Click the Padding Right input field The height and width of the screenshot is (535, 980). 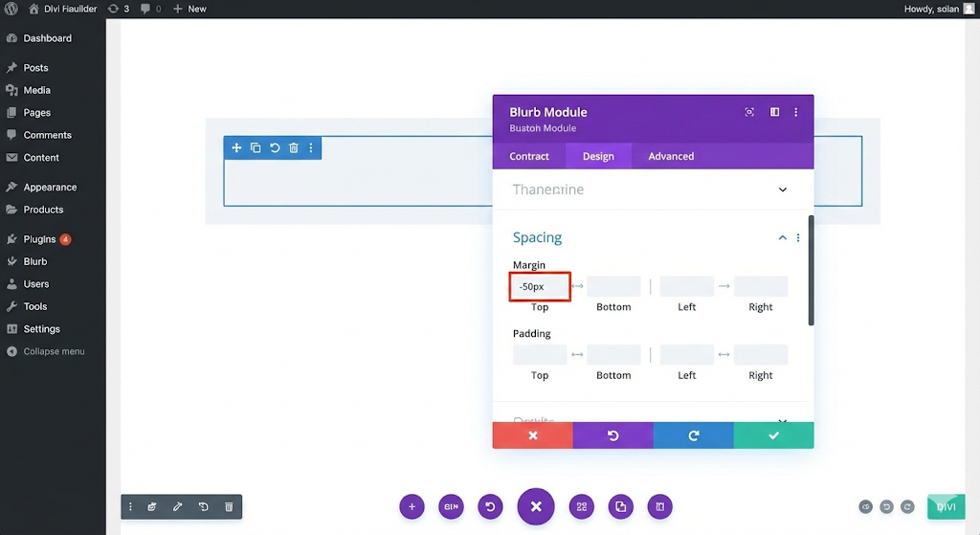[x=761, y=354]
